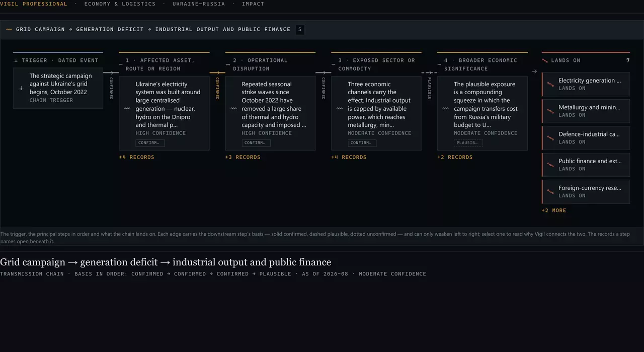
Task: Click the Confirmed tag in step 3 card
Action: tap(362, 143)
